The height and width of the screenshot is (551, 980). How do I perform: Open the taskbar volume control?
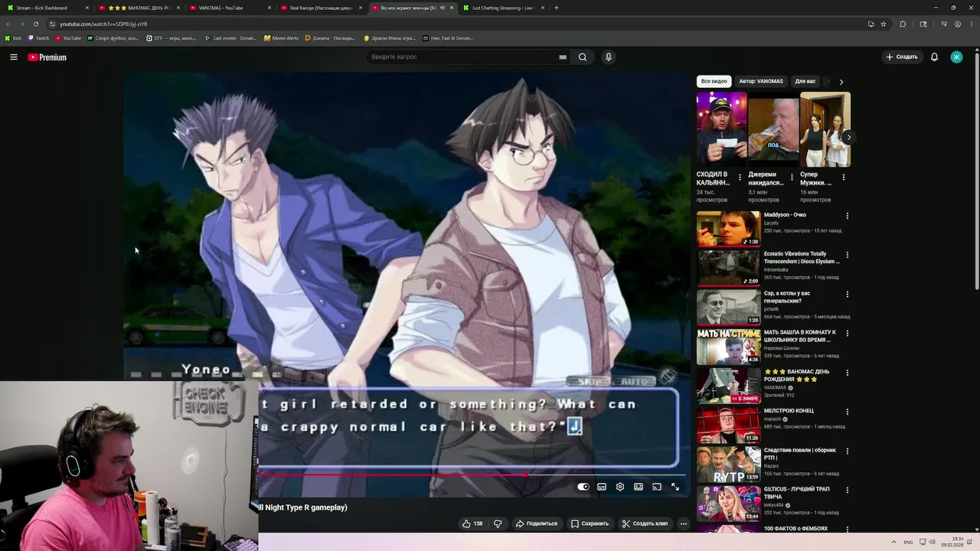pyautogui.click(x=933, y=542)
